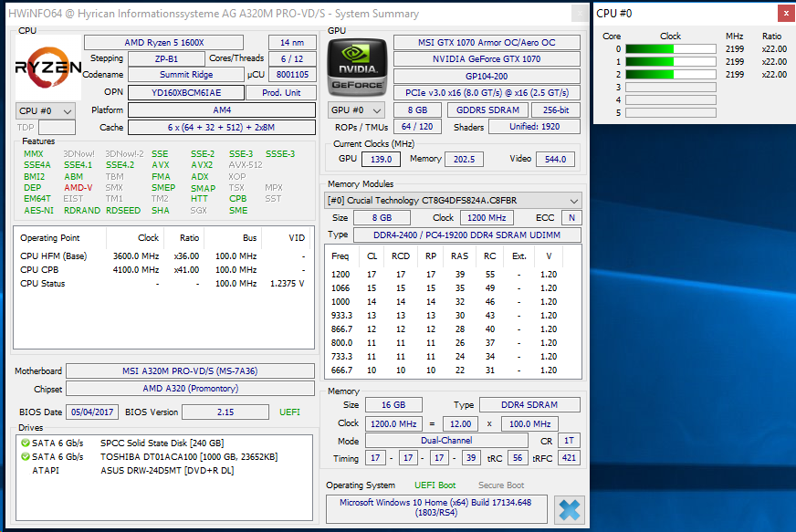Click the GP104-200 GPU chip field
The image size is (796, 532).
tap(487, 76)
